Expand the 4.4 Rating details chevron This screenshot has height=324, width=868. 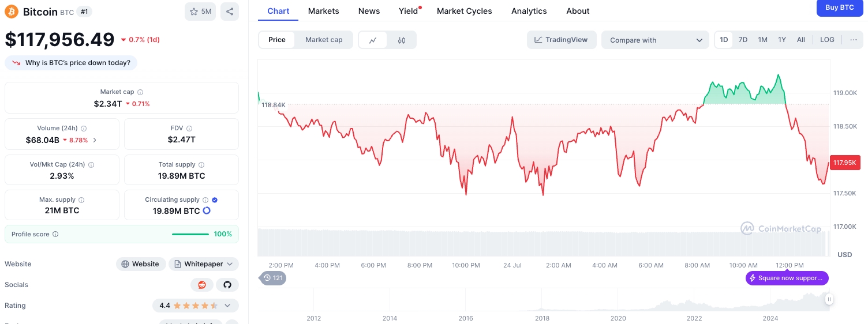point(227,306)
